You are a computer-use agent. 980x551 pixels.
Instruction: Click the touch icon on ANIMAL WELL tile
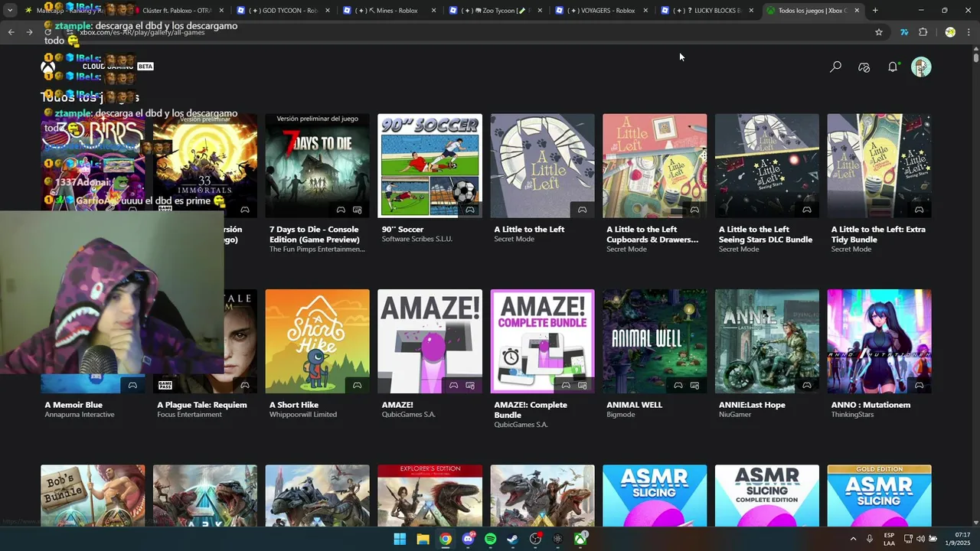694,385
